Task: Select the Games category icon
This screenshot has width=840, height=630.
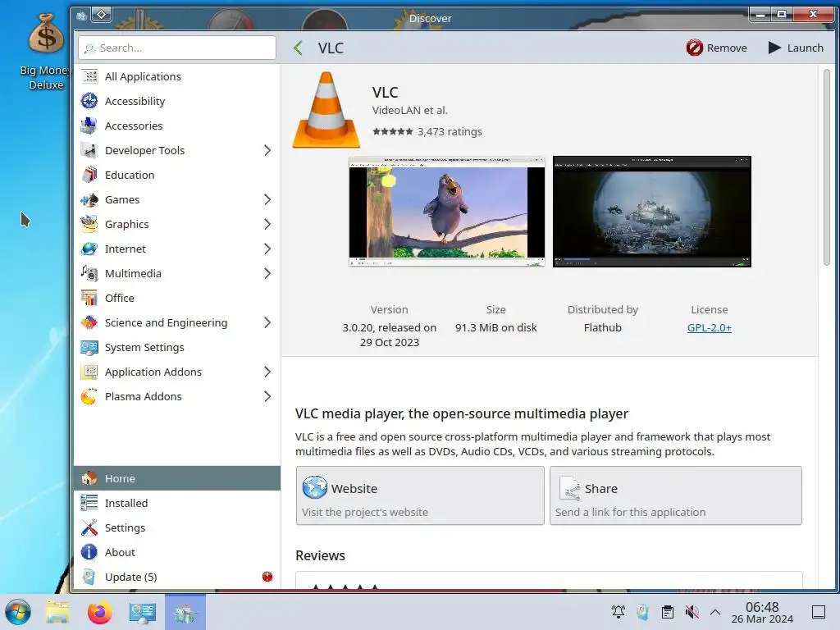Action: [x=89, y=199]
